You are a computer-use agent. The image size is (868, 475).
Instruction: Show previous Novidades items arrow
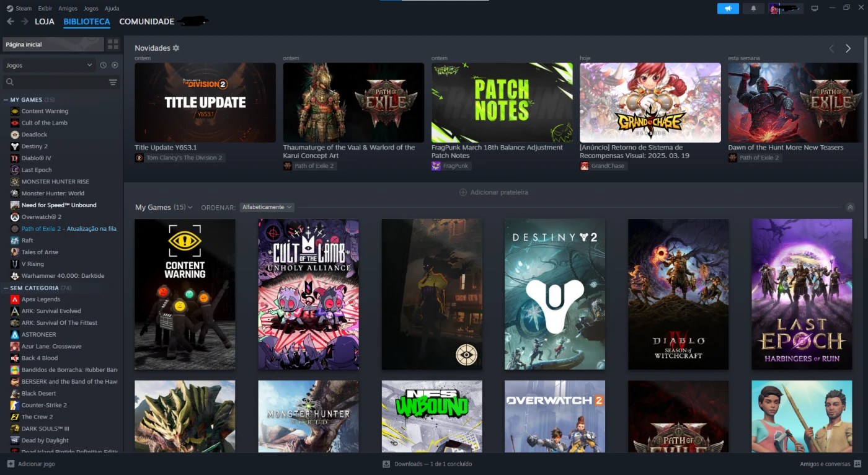tap(832, 48)
